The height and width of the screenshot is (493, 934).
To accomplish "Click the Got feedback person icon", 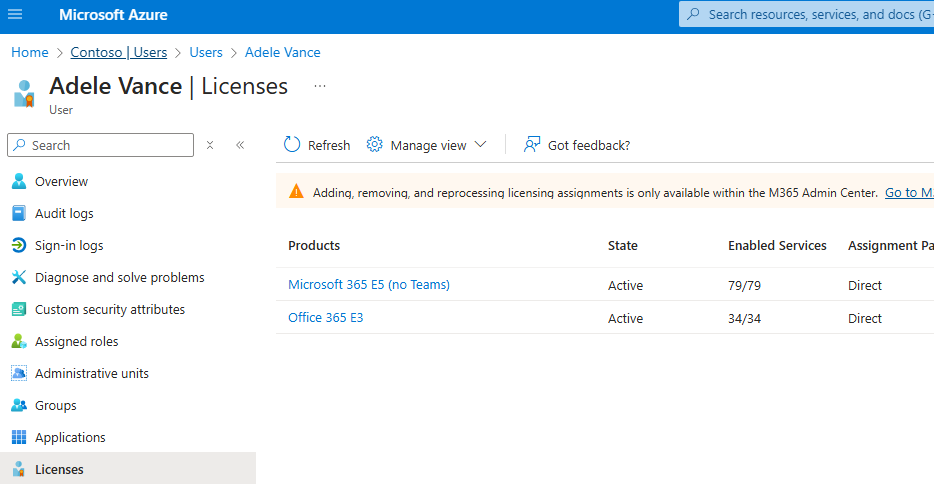I will pos(532,145).
